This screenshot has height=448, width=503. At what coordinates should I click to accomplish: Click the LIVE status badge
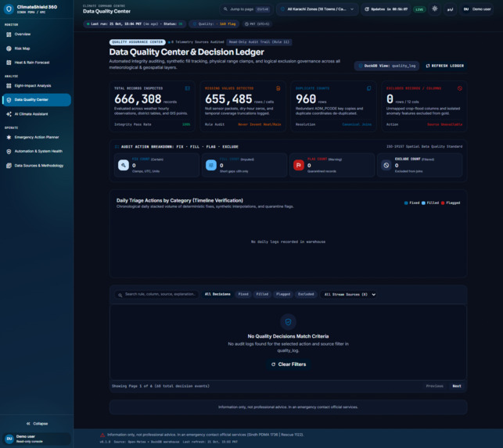click(x=419, y=9)
